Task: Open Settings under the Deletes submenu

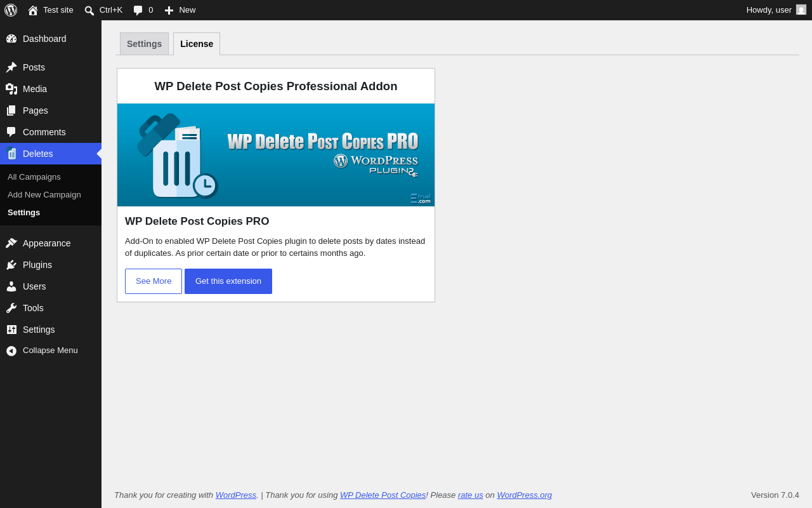Action: click(24, 213)
